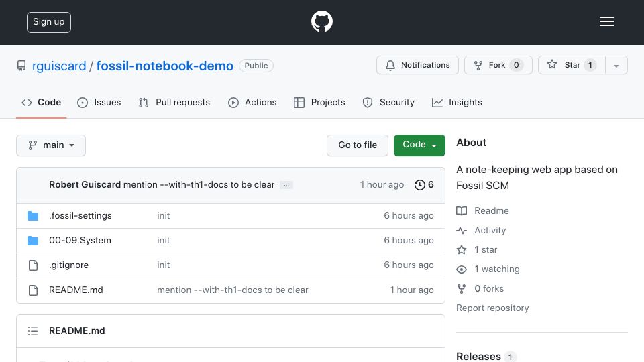Click '6 hours ago' in .fossil-settings row
644x362 pixels.
[x=409, y=215]
